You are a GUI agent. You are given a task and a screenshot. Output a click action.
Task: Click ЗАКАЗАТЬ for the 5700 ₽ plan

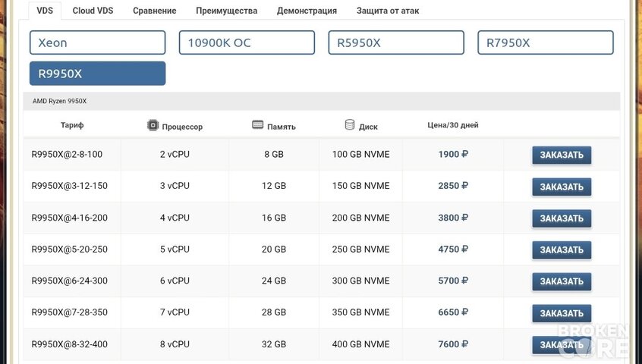tap(562, 281)
